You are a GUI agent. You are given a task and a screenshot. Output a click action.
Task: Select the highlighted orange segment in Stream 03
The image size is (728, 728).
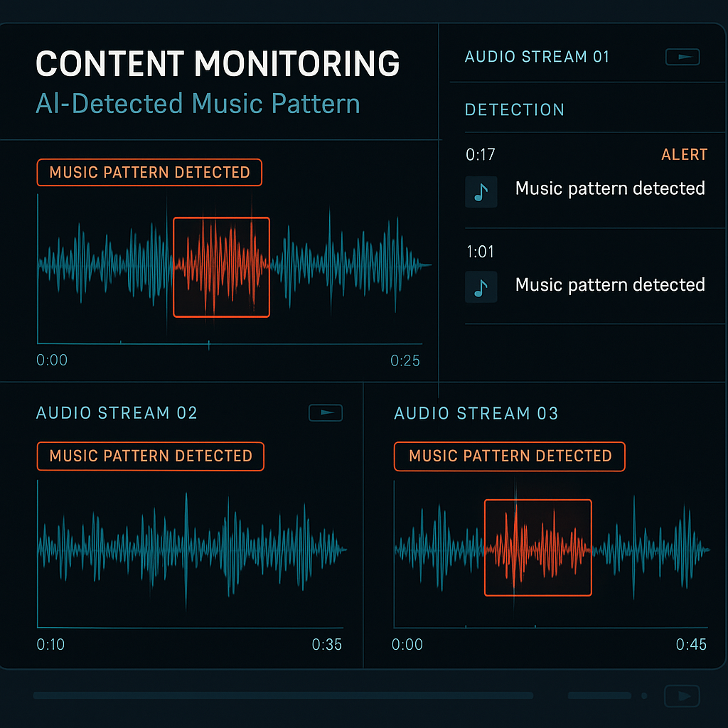tap(537, 547)
